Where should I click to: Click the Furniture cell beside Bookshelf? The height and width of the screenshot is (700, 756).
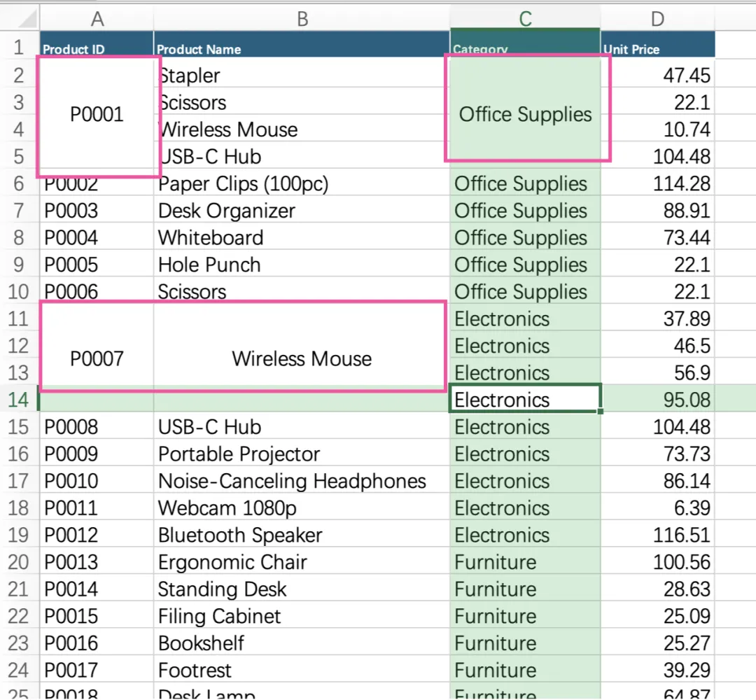pos(525,642)
